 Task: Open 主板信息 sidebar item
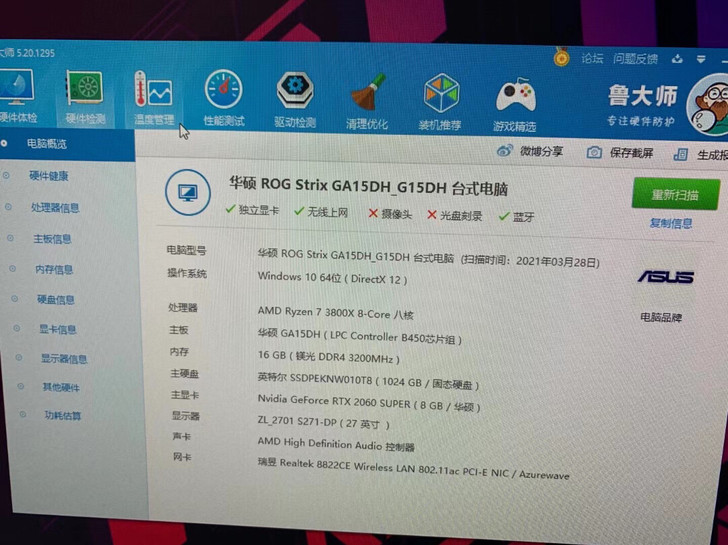tap(52, 239)
